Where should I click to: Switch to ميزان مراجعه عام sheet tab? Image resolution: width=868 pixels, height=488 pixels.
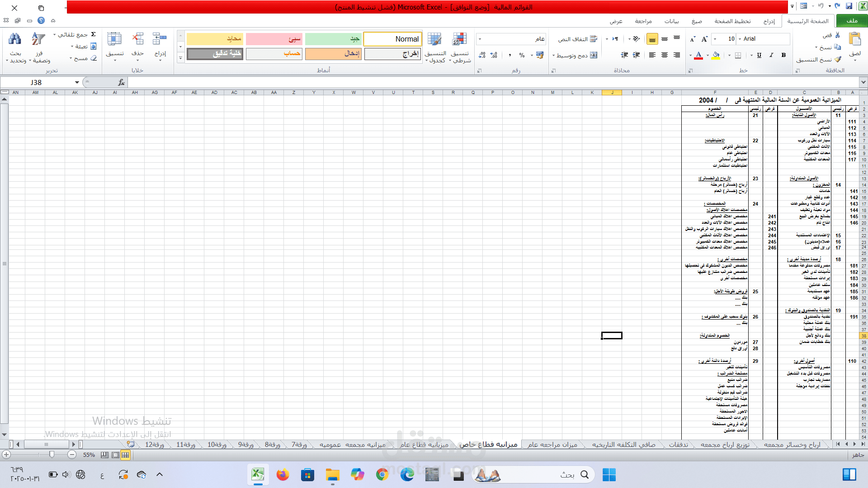552,445
